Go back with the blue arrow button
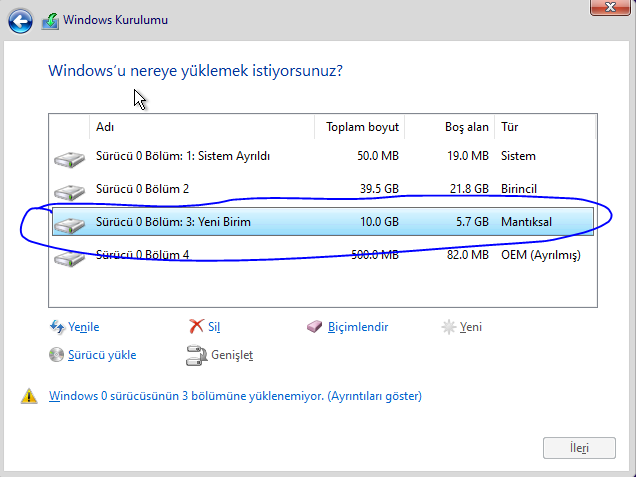636x477 pixels. pos(20,21)
